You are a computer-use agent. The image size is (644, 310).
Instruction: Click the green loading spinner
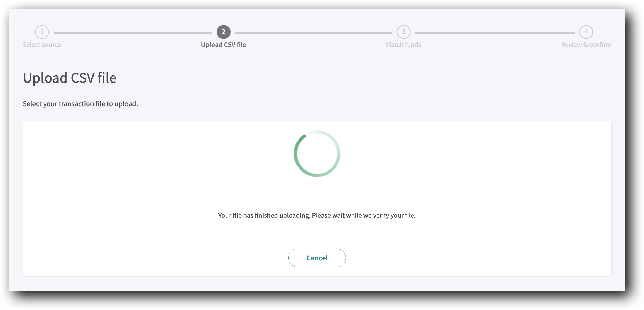click(317, 154)
